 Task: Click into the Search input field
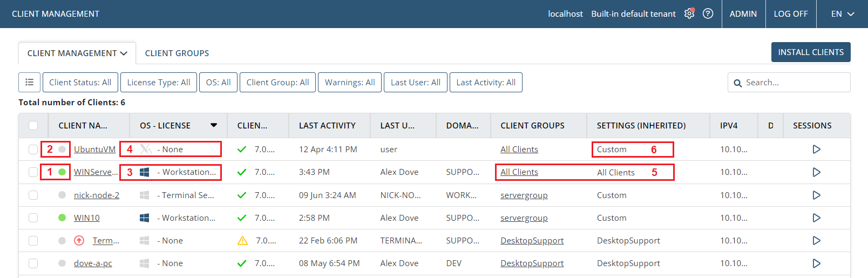point(794,83)
